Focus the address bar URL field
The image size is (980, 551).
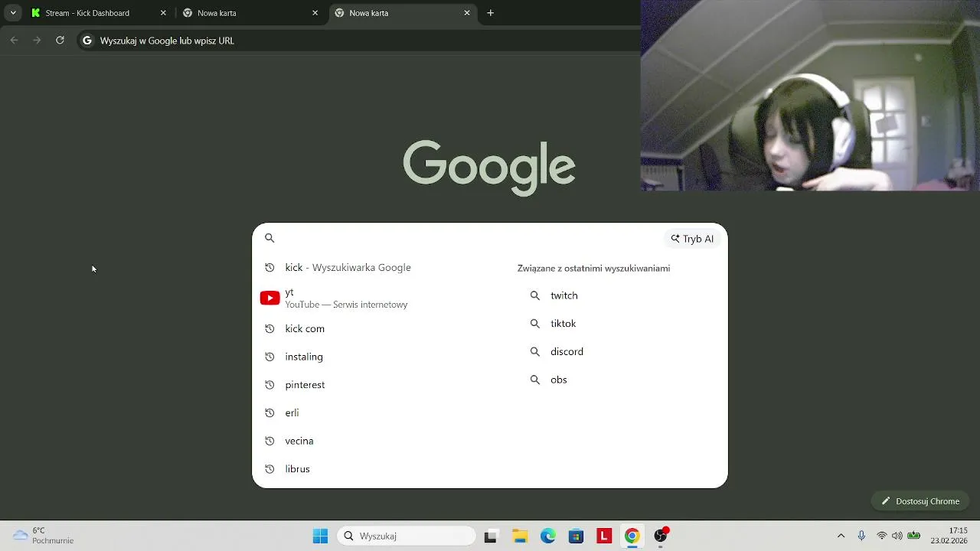coord(360,41)
